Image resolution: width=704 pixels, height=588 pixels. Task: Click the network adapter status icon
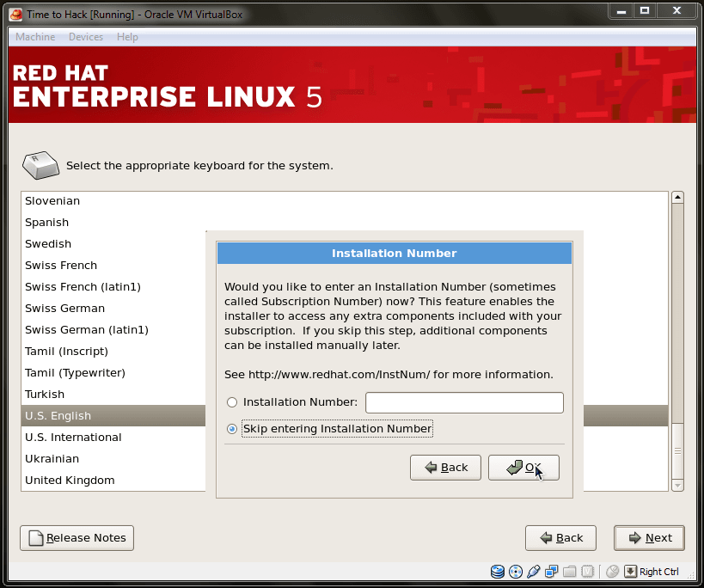[x=551, y=572]
